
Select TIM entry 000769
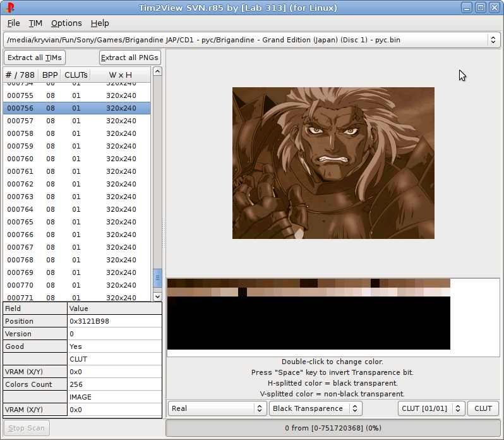point(77,272)
